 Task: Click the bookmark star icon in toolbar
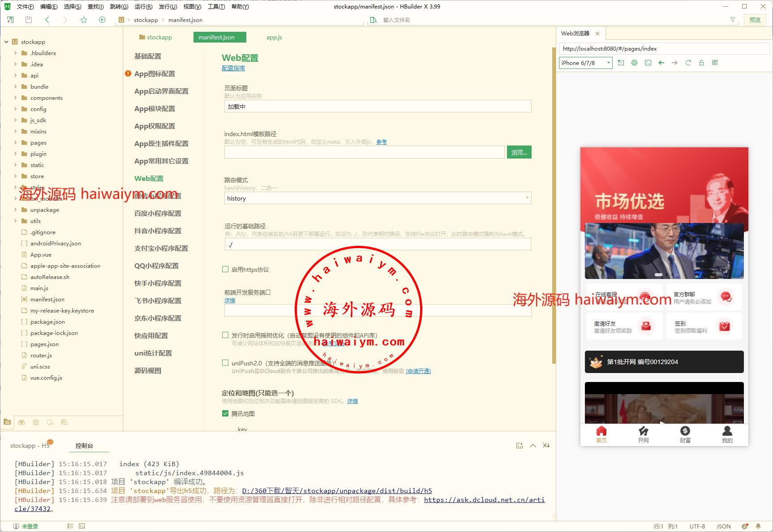(x=84, y=20)
